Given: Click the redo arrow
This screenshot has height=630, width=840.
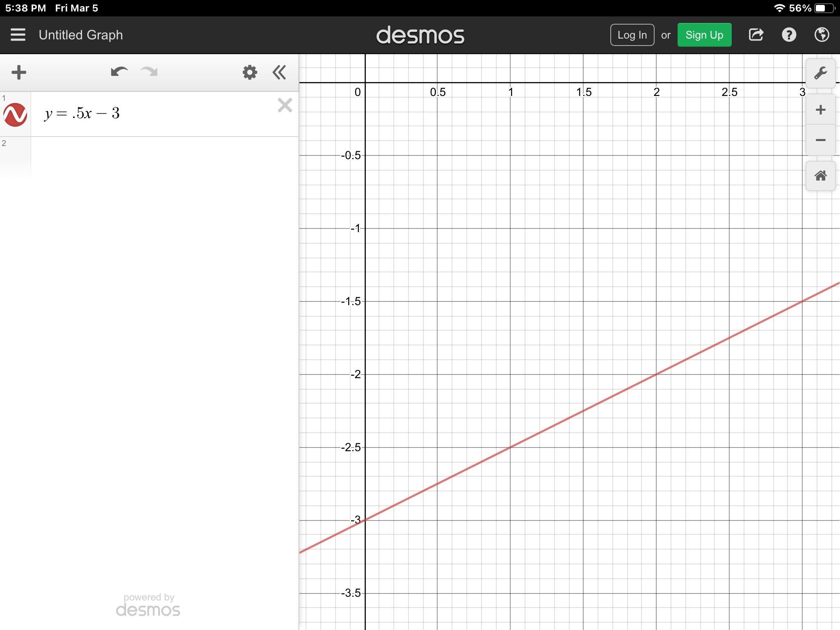Looking at the screenshot, I should [x=149, y=72].
